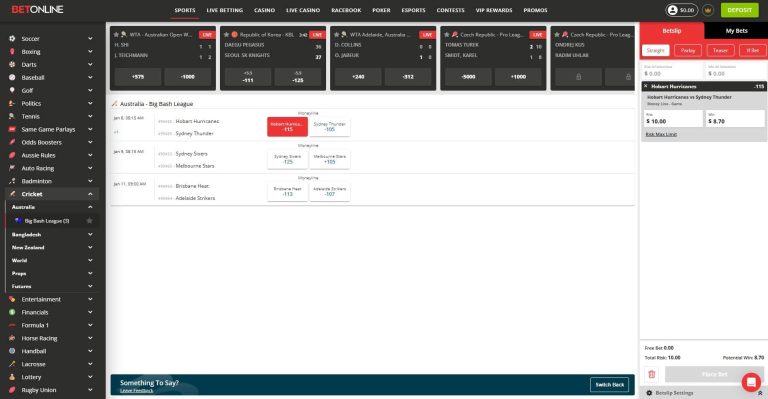Favorite the Republic of Korea KBL star

226,35
